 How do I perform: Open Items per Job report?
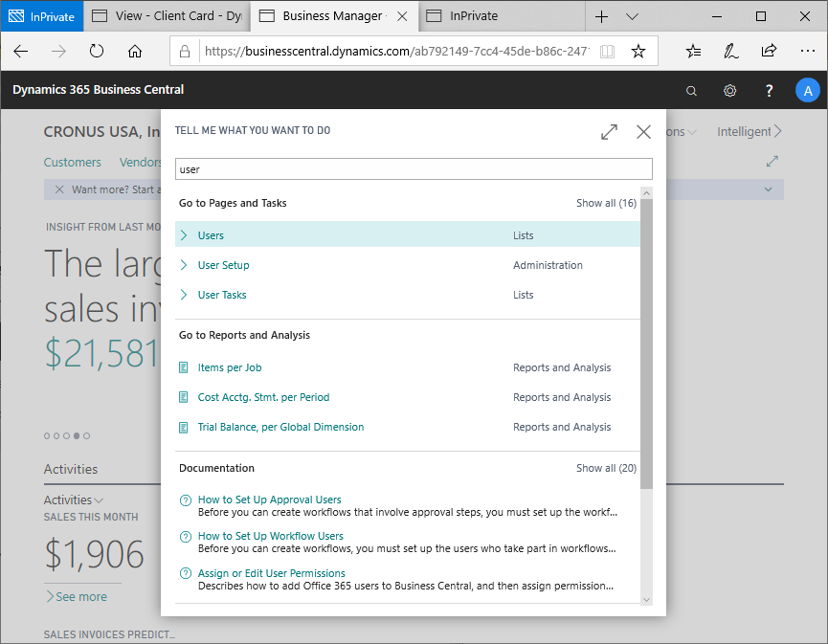(x=230, y=367)
